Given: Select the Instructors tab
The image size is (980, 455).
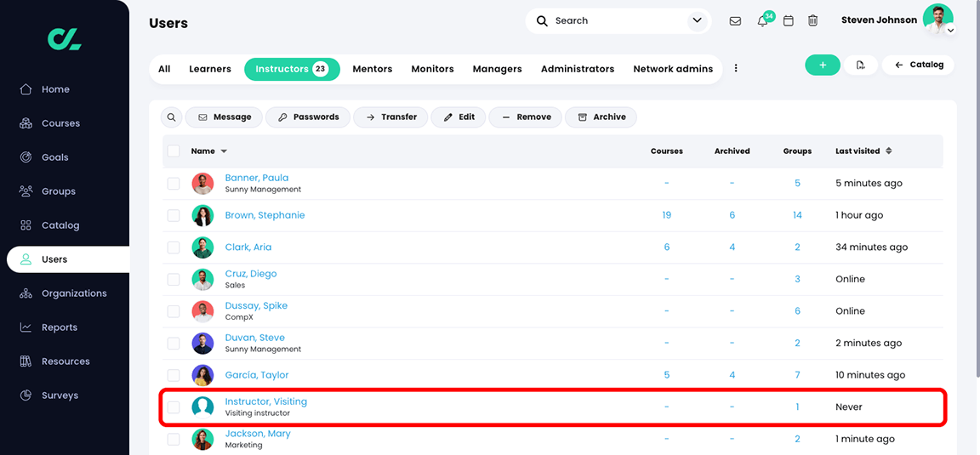Looking at the screenshot, I should point(292,69).
